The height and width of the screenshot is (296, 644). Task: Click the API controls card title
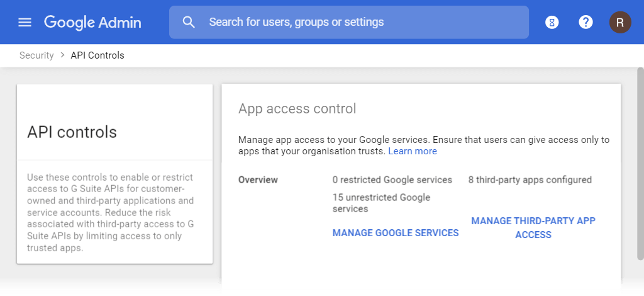72,132
